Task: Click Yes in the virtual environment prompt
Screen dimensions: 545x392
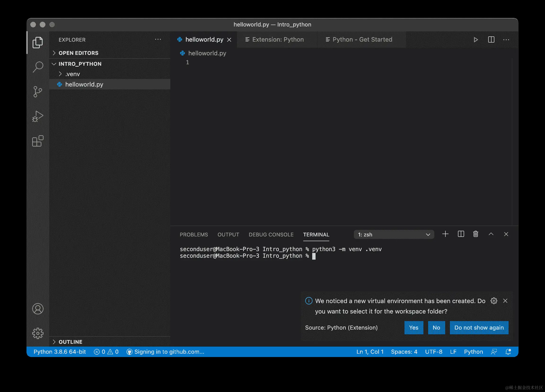Action: 413,328
